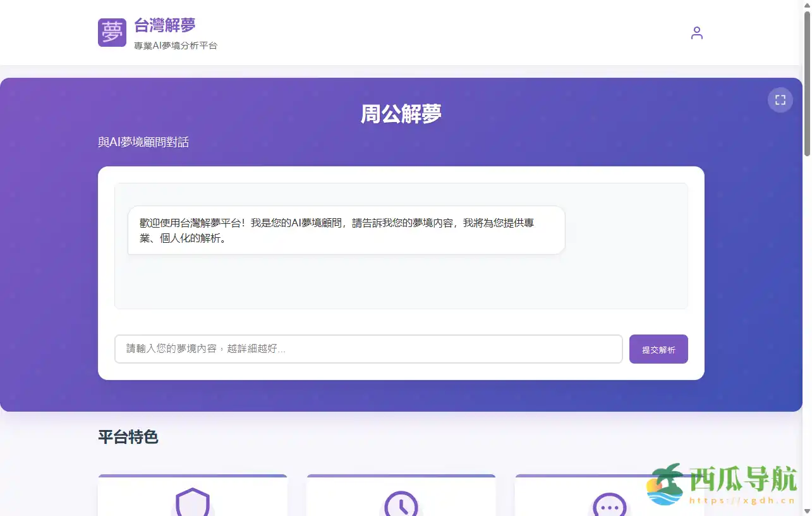Click the watermelon island watermark logo
The width and height of the screenshot is (812, 516).
[665, 485]
